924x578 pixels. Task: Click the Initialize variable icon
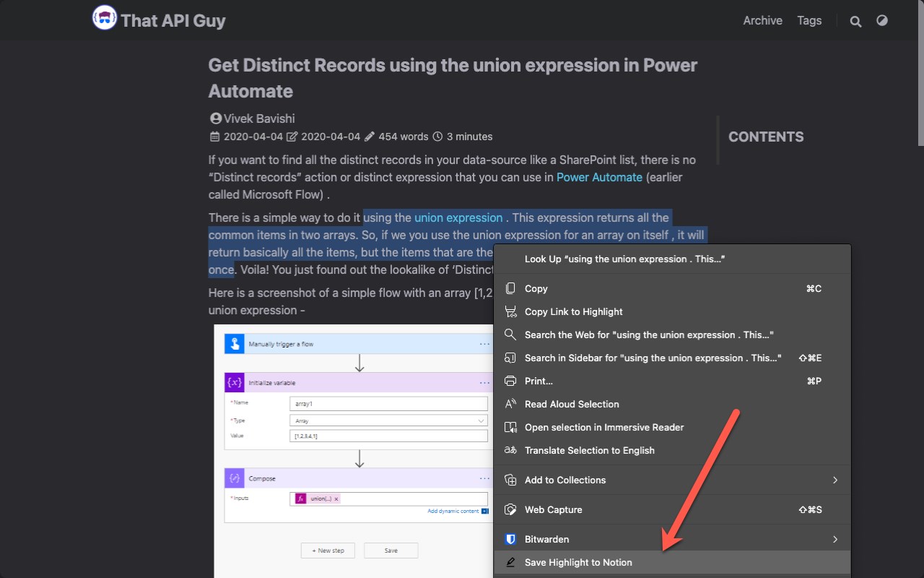(234, 382)
